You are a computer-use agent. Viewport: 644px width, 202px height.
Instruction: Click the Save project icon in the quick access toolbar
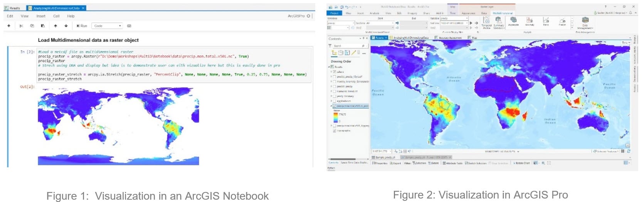pos(341,7)
